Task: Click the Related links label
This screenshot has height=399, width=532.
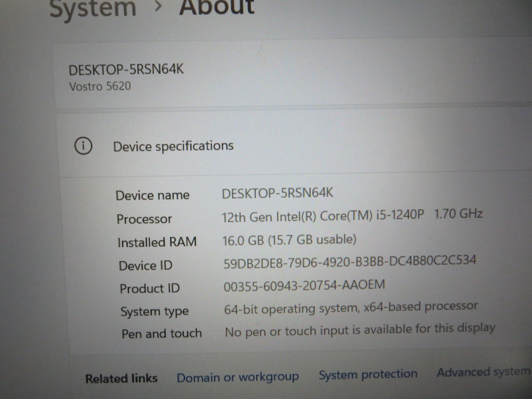Action: 121,378
